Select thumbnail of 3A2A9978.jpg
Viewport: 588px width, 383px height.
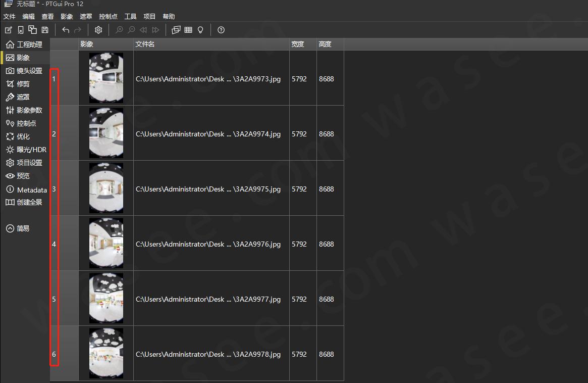(106, 353)
